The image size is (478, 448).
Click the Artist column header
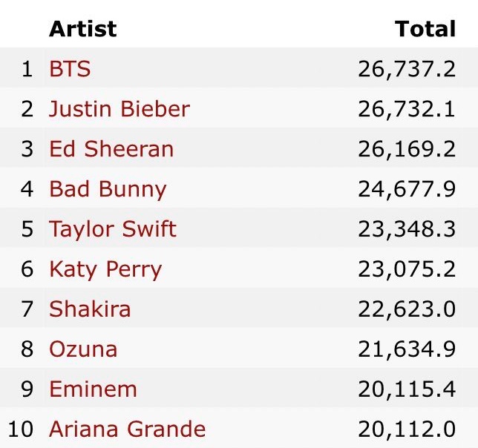coord(82,29)
